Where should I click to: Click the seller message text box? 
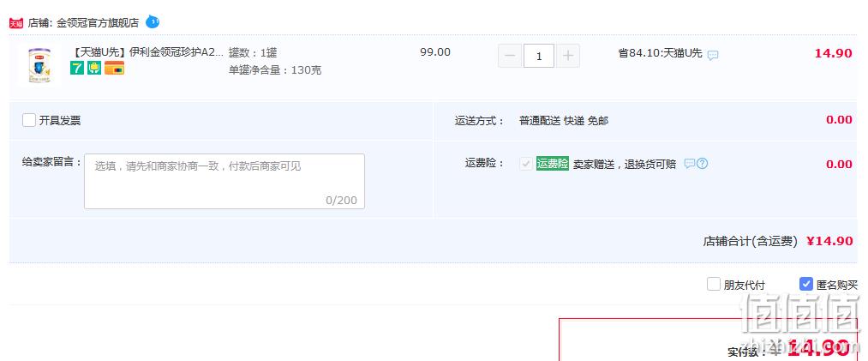[224, 181]
